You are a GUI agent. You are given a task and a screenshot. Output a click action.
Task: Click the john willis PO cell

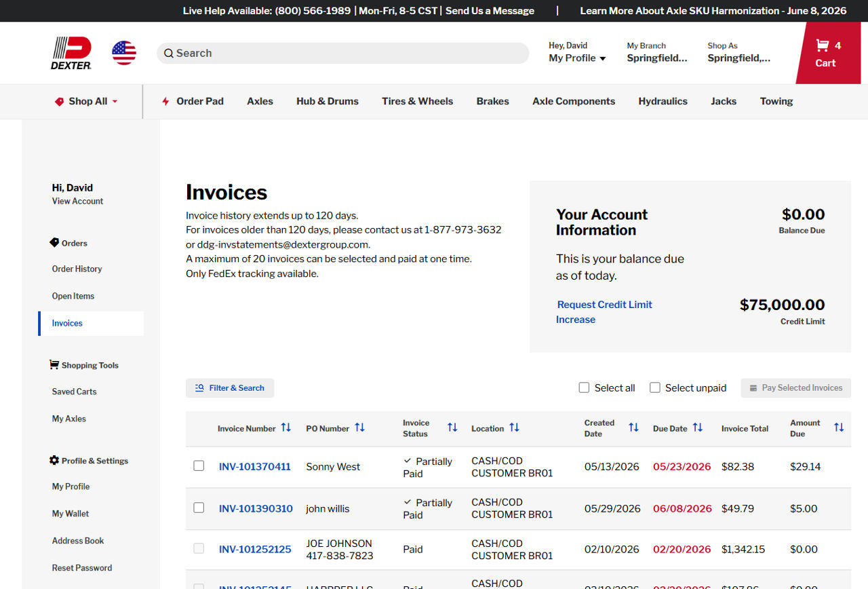coord(328,508)
